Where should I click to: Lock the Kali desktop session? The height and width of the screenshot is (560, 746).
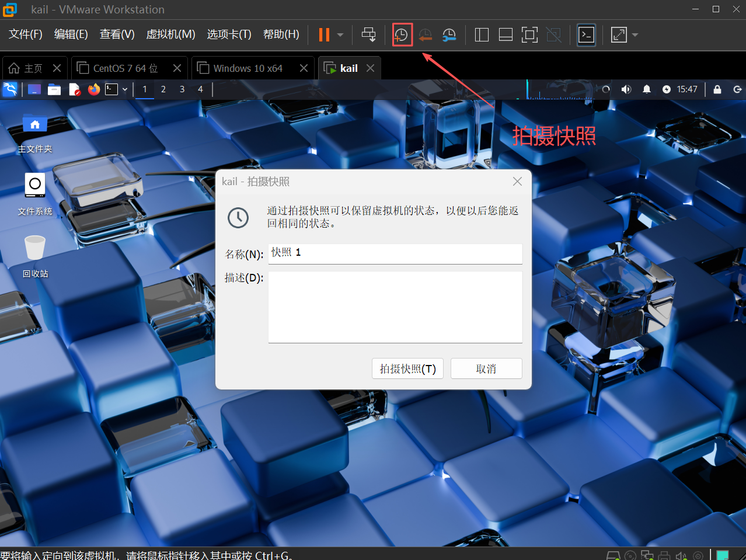(717, 89)
